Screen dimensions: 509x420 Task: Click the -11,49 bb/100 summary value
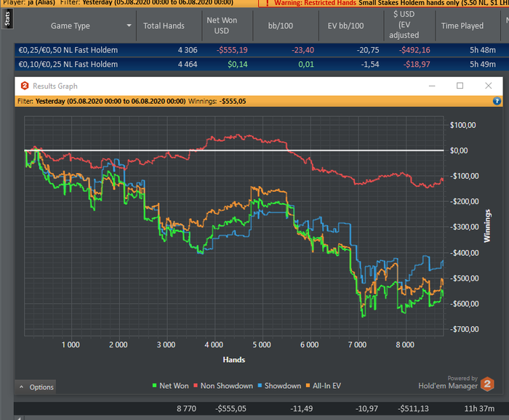click(x=302, y=408)
